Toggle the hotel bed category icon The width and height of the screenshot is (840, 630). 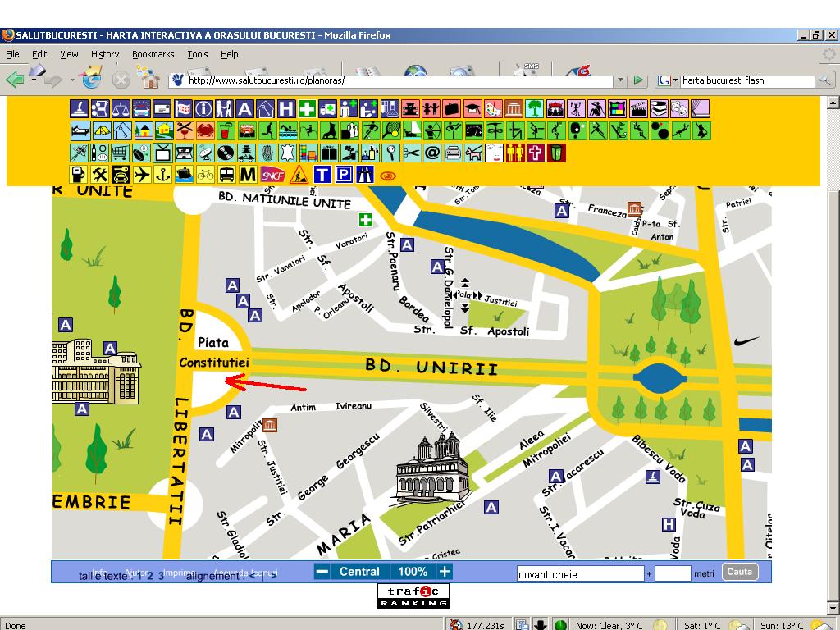point(80,130)
